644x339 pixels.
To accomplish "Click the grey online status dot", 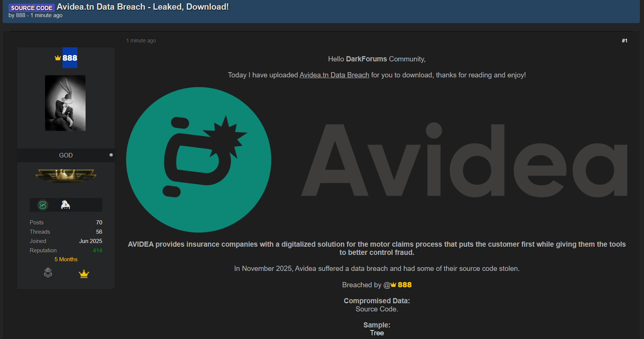I will point(111,155).
